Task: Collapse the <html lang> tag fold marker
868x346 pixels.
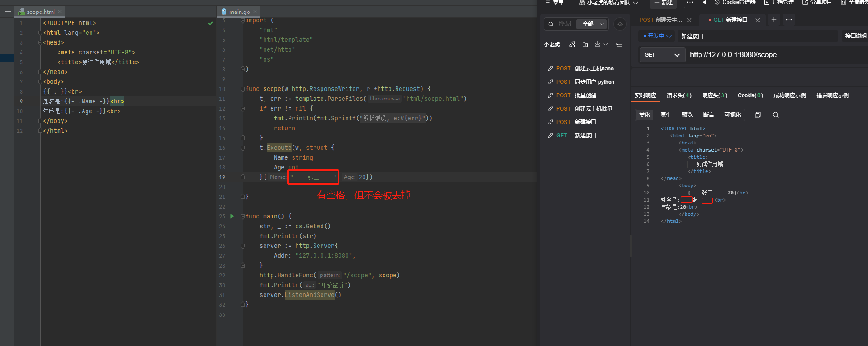Action: 40,33
